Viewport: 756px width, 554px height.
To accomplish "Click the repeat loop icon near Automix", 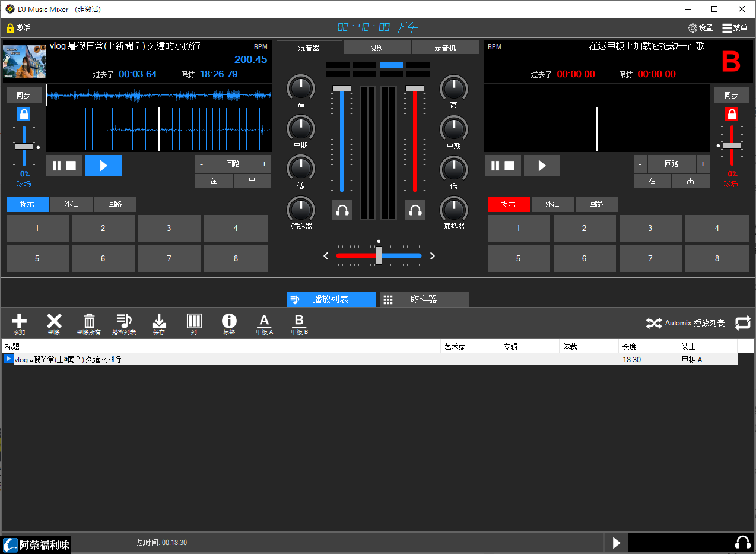I will (x=742, y=324).
